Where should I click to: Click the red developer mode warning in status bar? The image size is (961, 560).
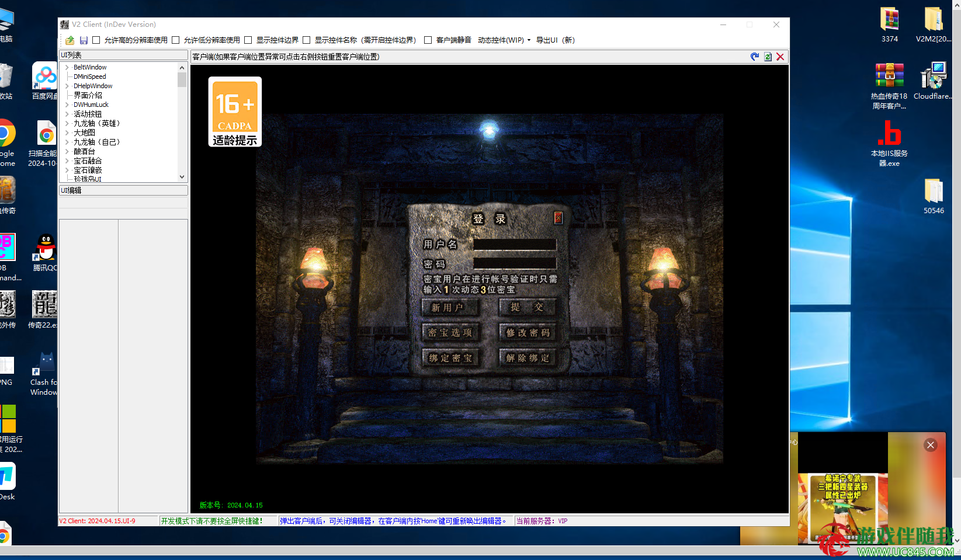[x=212, y=521]
